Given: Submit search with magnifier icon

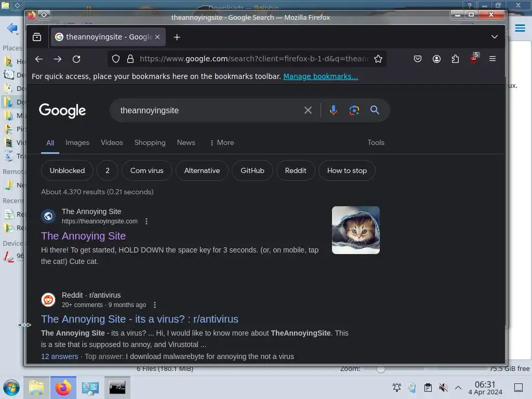Looking at the screenshot, I should point(375,110).
